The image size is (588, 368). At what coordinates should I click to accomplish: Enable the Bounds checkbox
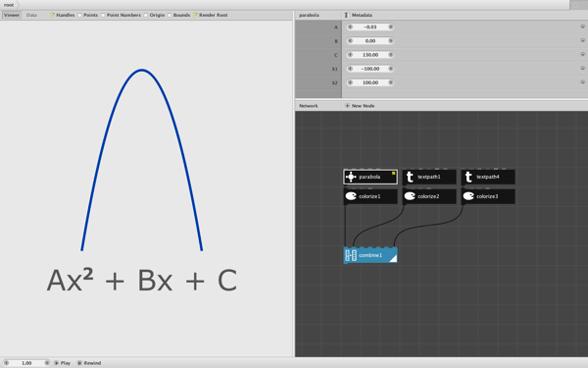point(170,15)
